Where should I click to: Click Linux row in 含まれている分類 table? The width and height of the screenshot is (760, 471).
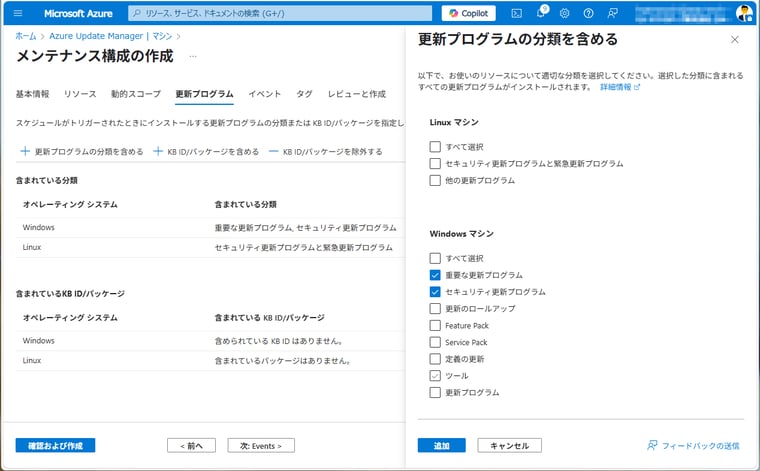pyautogui.click(x=210, y=247)
